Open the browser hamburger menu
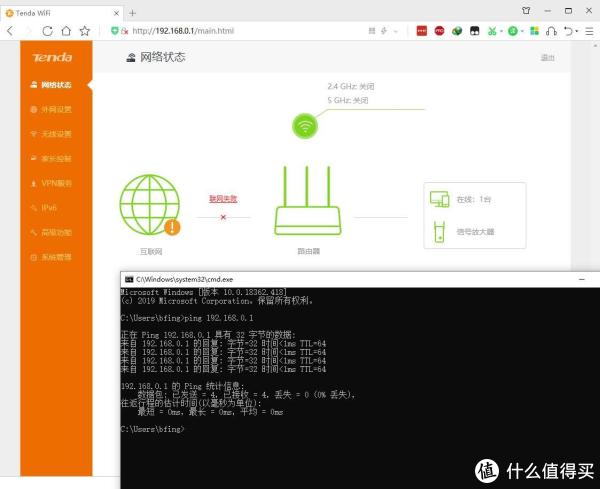Screen dimensions: 600x489 (589, 31)
